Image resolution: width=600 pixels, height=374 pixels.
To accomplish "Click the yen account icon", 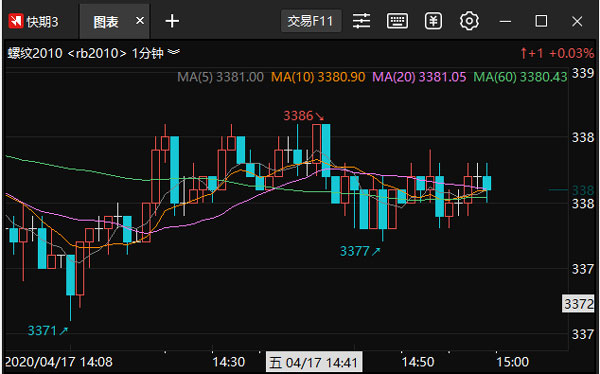I will click(433, 21).
